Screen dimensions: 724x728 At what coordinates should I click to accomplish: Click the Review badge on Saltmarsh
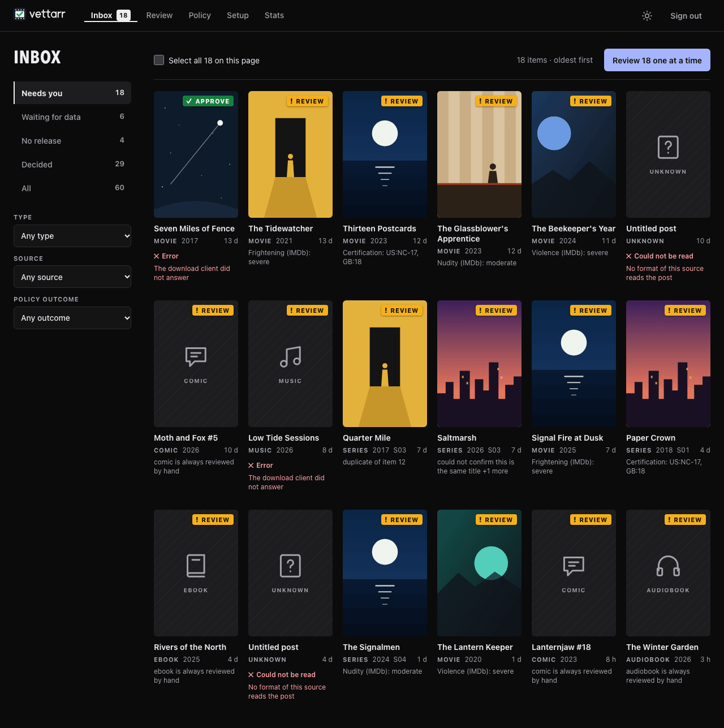pos(496,311)
